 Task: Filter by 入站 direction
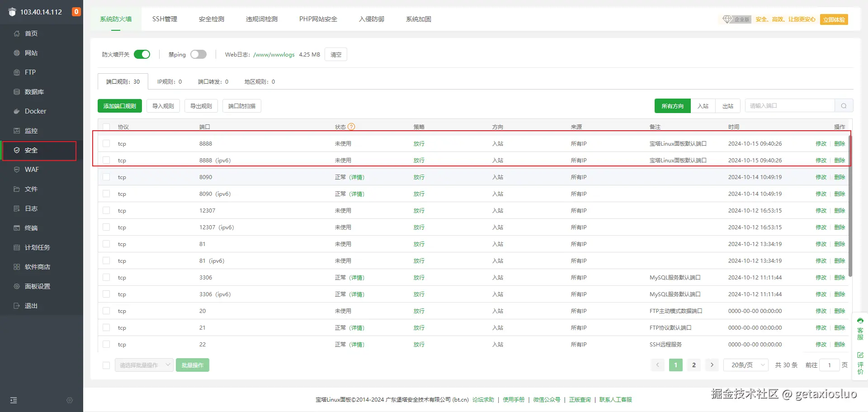point(703,106)
